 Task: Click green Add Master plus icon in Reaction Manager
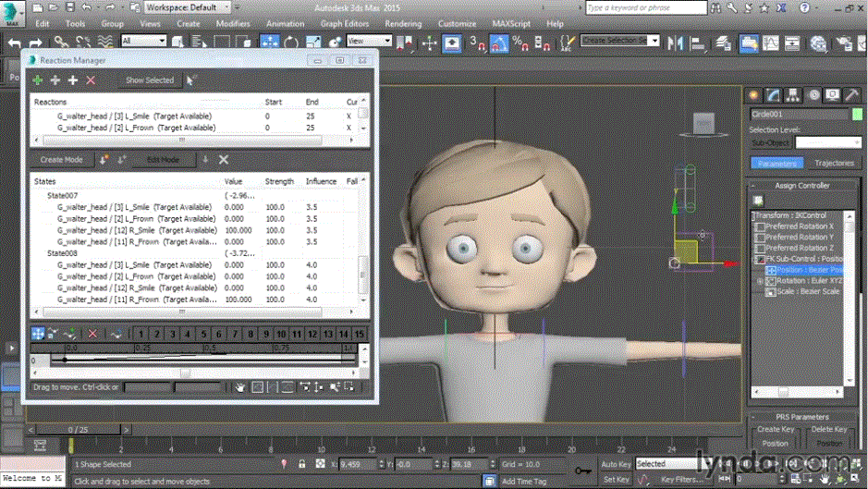(x=38, y=80)
